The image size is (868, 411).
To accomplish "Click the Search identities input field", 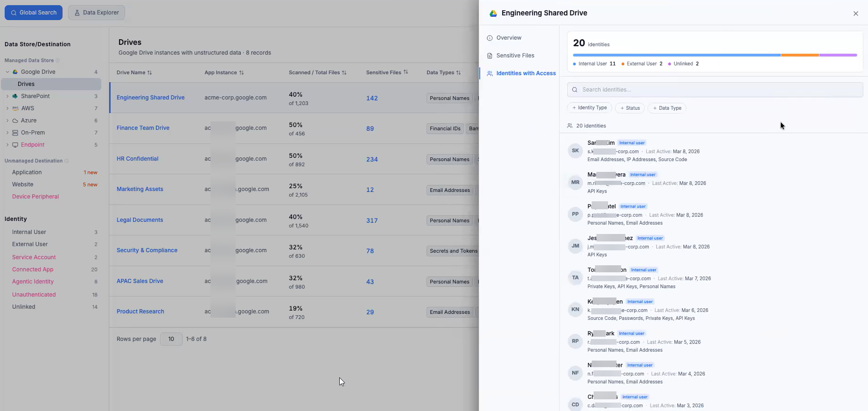I will tap(715, 90).
